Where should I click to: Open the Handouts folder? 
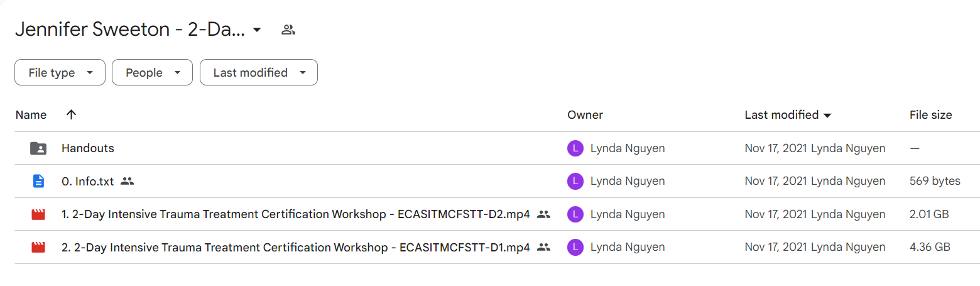(x=88, y=148)
